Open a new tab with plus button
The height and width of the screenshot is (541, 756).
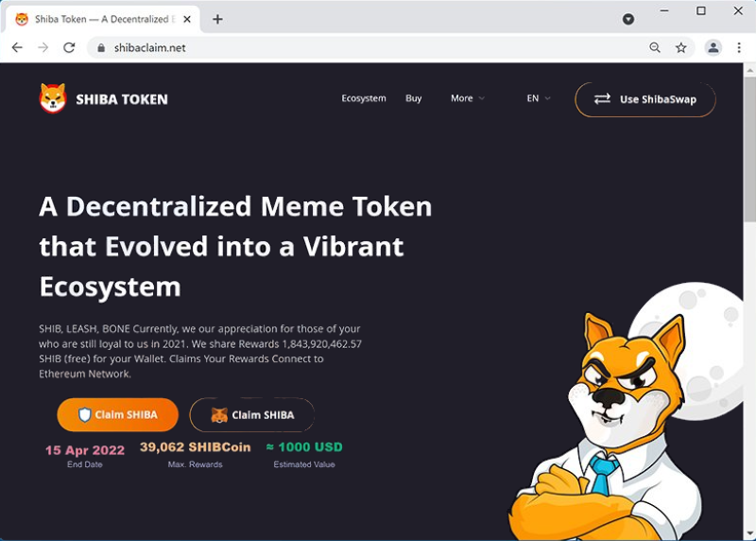click(x=217, y=19)
